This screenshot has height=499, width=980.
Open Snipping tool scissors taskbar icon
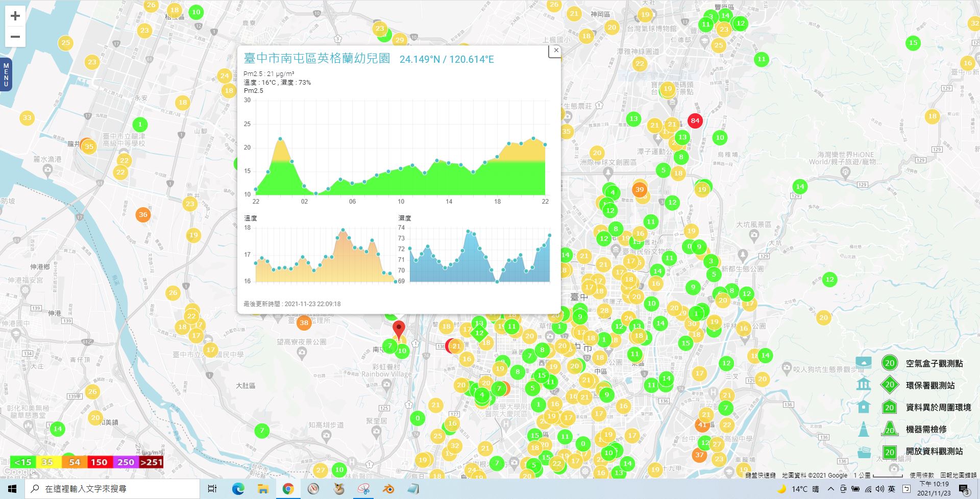(363, 489)
